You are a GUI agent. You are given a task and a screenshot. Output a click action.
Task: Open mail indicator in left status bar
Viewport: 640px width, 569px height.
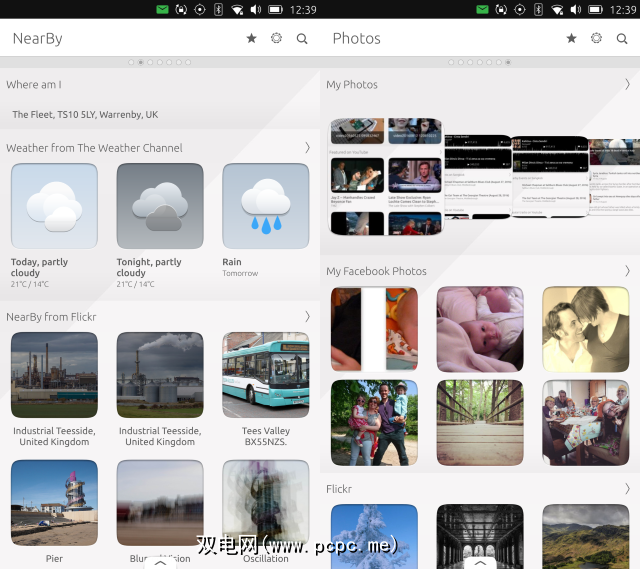tap(162, 9)
